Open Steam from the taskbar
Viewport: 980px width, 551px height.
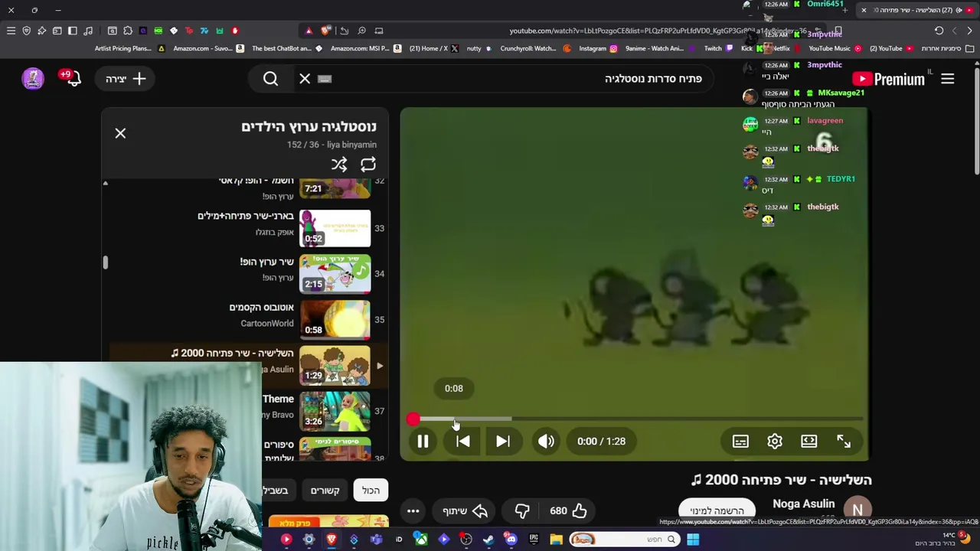tap(488, 540)
